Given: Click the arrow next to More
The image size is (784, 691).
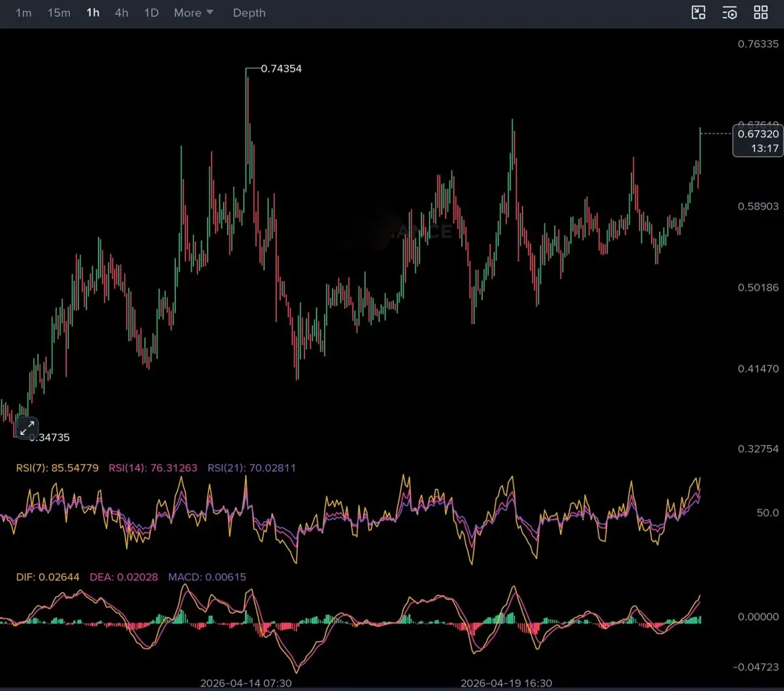Looking at the screenshot, I should pyautogui.click(x=210, y=12).
